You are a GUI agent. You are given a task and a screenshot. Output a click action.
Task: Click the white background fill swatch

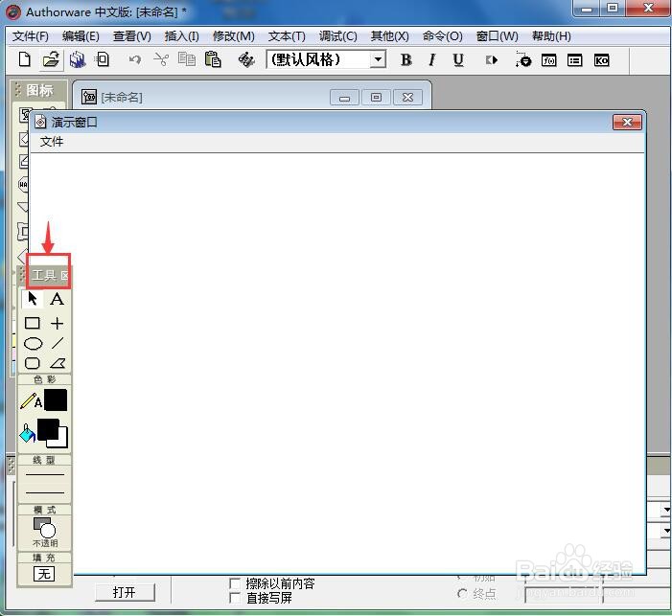[62, 443]
